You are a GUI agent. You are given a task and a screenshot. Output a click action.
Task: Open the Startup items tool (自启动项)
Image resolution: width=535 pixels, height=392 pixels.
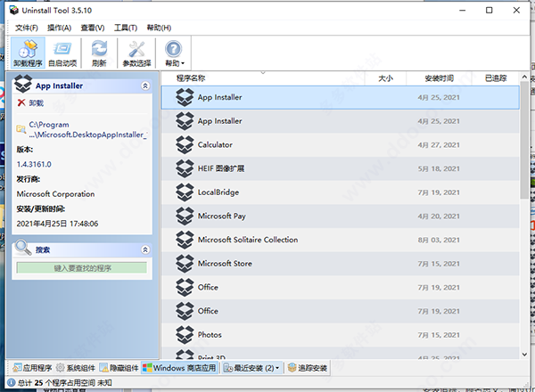point(62,53)
